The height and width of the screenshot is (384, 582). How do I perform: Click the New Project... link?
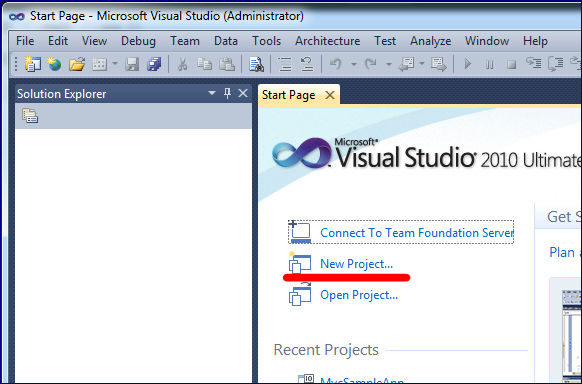[x=356, y=264]
